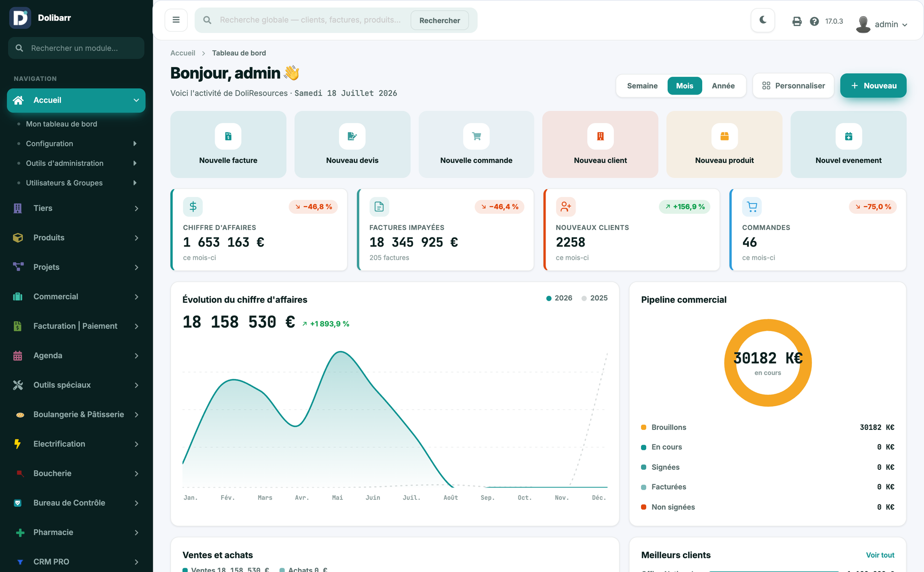Toggle the 2026 series in chart legend
The width and height of the screenshot is (924, 572).
click(559, 298)
